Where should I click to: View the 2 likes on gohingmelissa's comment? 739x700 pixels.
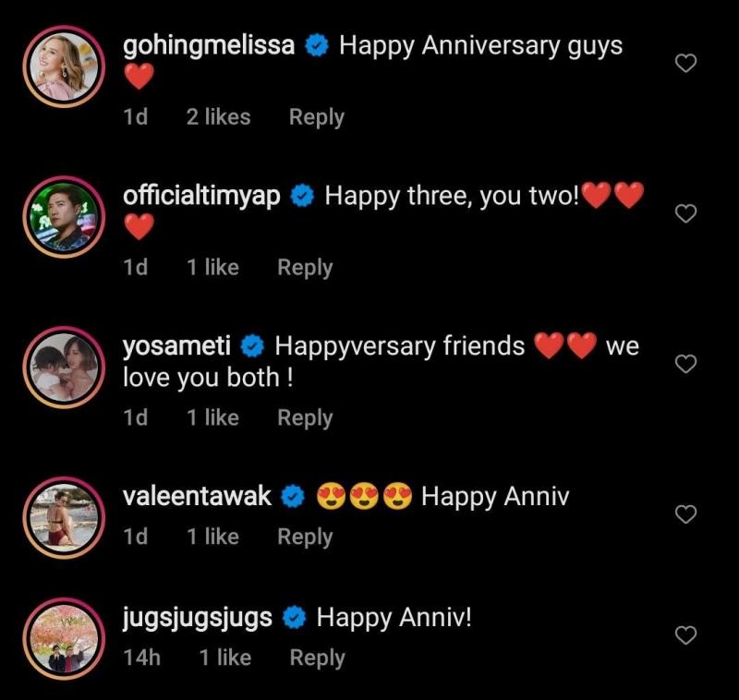(x=218, y=117)
